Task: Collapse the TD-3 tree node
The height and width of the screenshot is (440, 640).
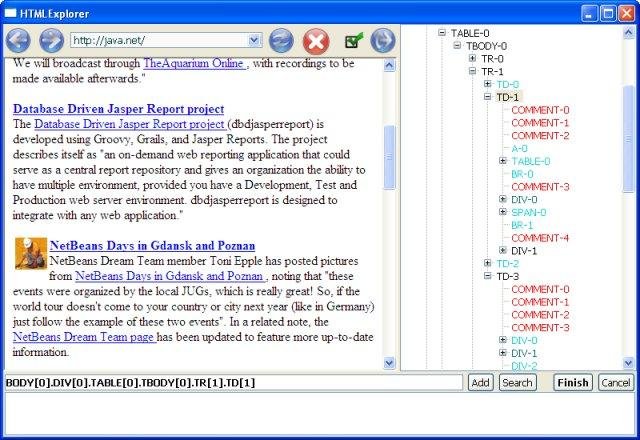Action: (x=487, y=276)
